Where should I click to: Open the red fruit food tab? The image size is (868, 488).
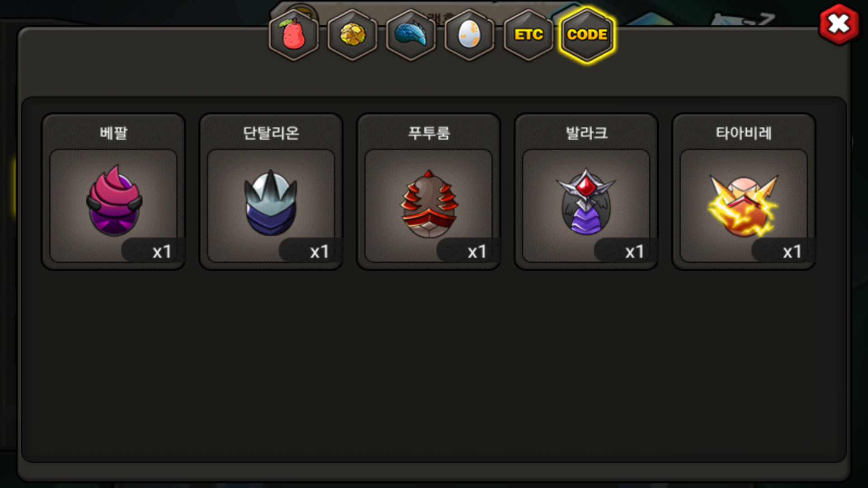(x=294, y=35)
